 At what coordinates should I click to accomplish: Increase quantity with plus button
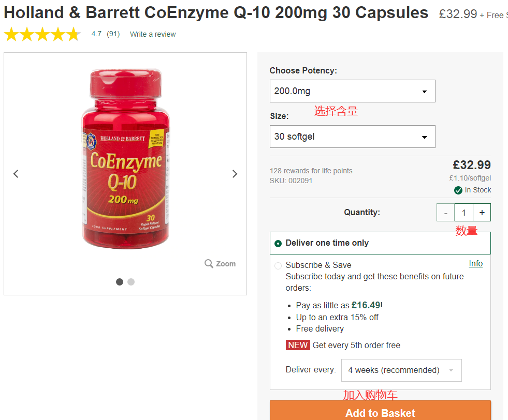(482, 213)
